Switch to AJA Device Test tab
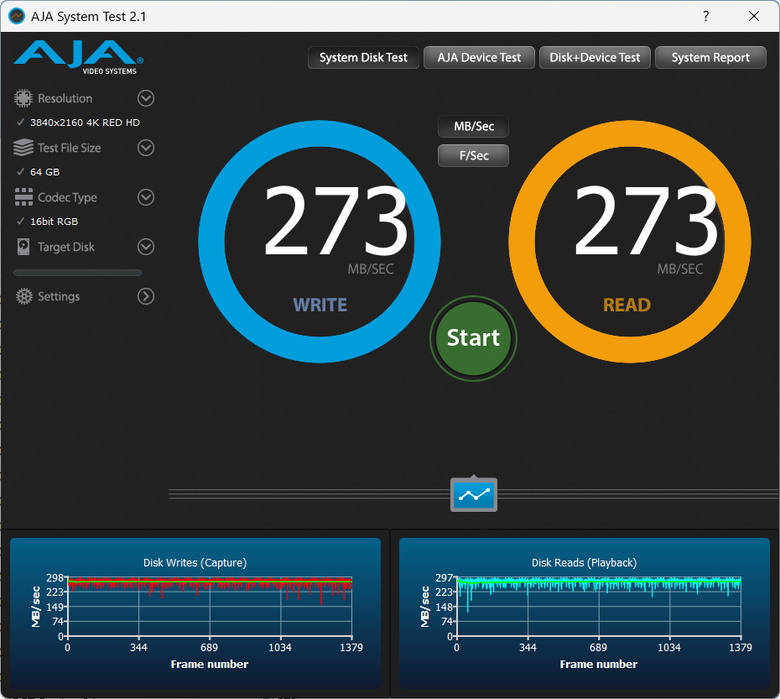 click(479, 58)
